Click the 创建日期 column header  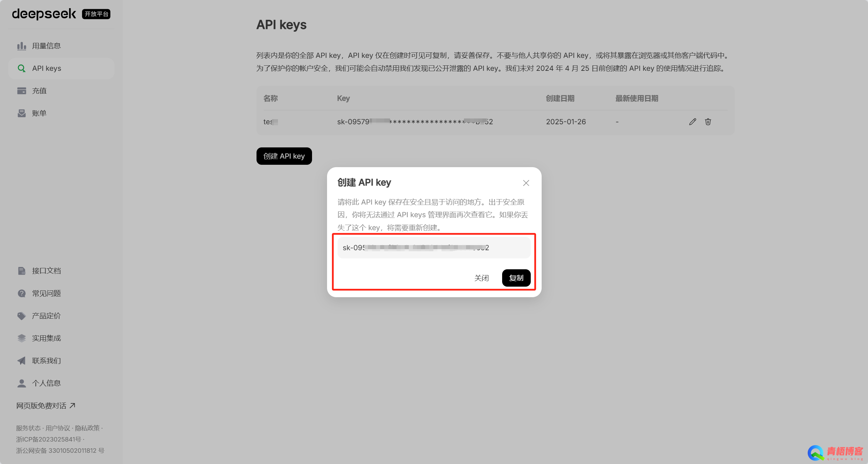[560, 98]
